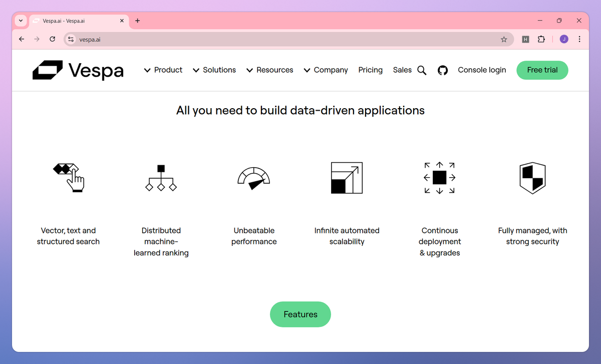The height and width of the screenshot is (364, 601).
Task: Click the security shield icon
Action: coord(532,177)
